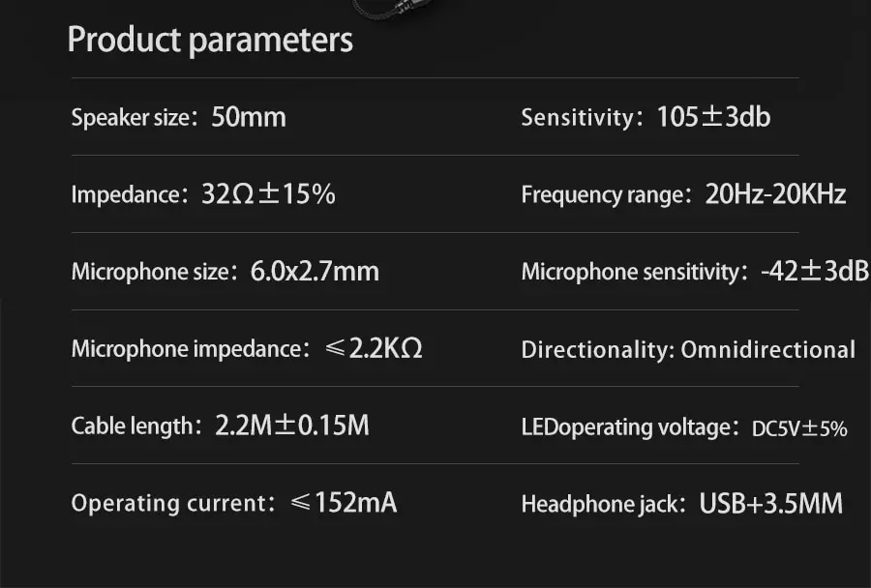Select the 6.0x2.7mm value

(315, 272)
